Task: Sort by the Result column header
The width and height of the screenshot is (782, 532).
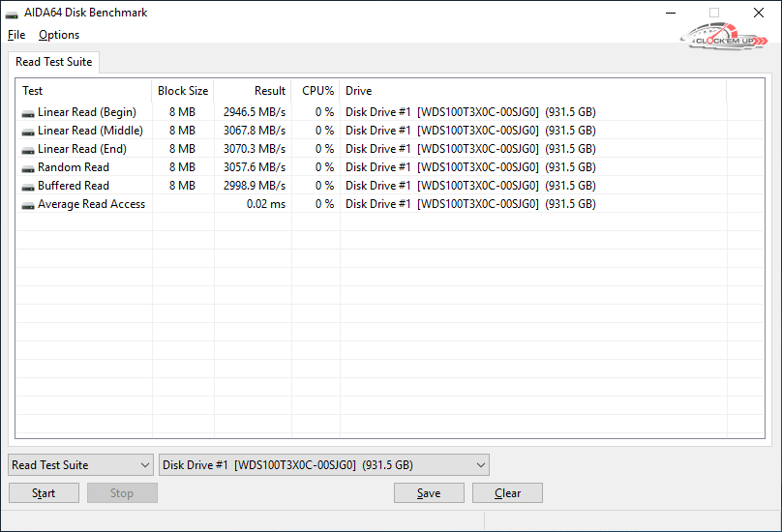Action: pos(270,91)
